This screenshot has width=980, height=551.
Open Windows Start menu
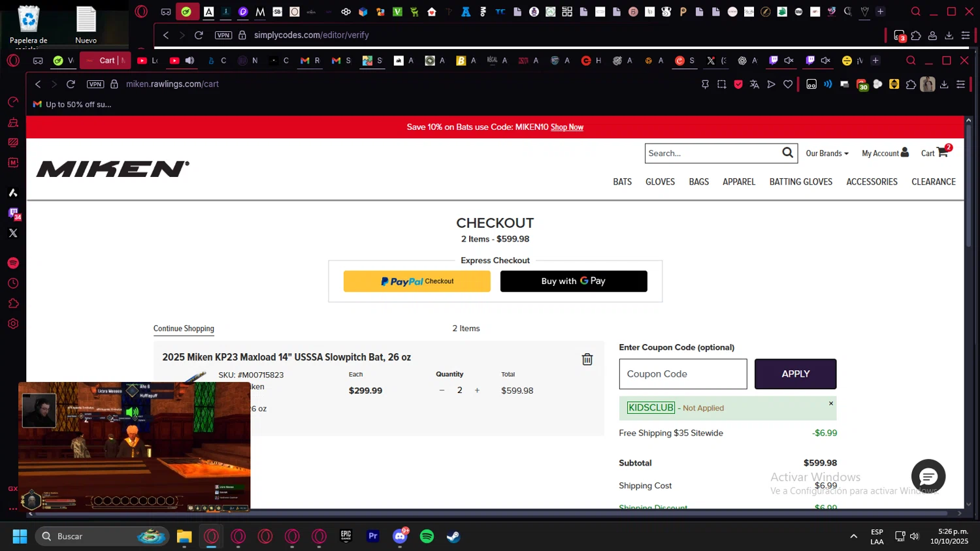click(20, 537)
